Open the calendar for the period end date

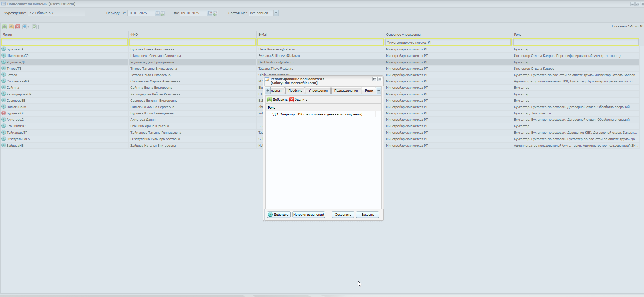(x=210, y=13)
